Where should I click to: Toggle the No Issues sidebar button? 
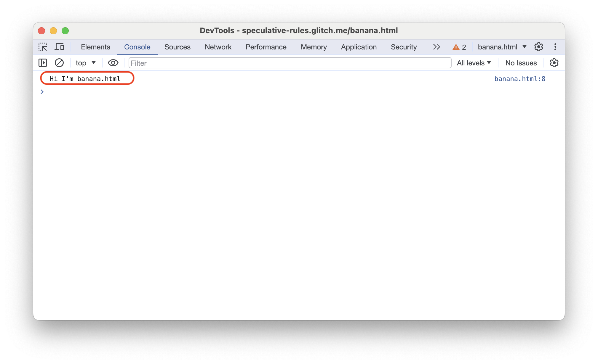click(x=520, y=63)
